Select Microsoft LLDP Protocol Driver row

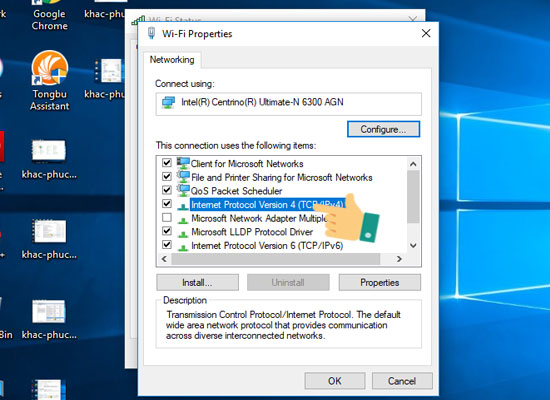click(252, 232)
